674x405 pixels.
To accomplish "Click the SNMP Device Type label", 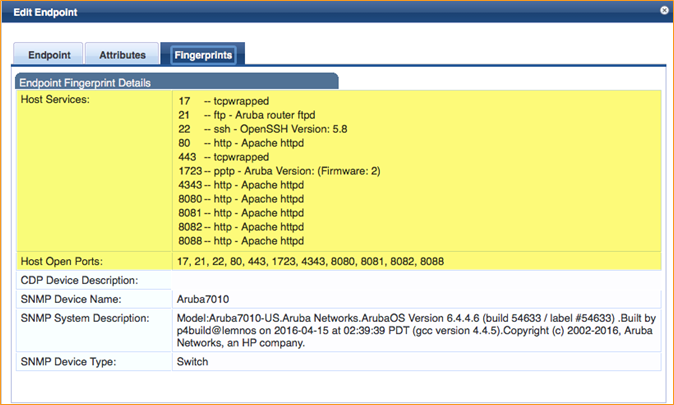I will click(68, 362).
